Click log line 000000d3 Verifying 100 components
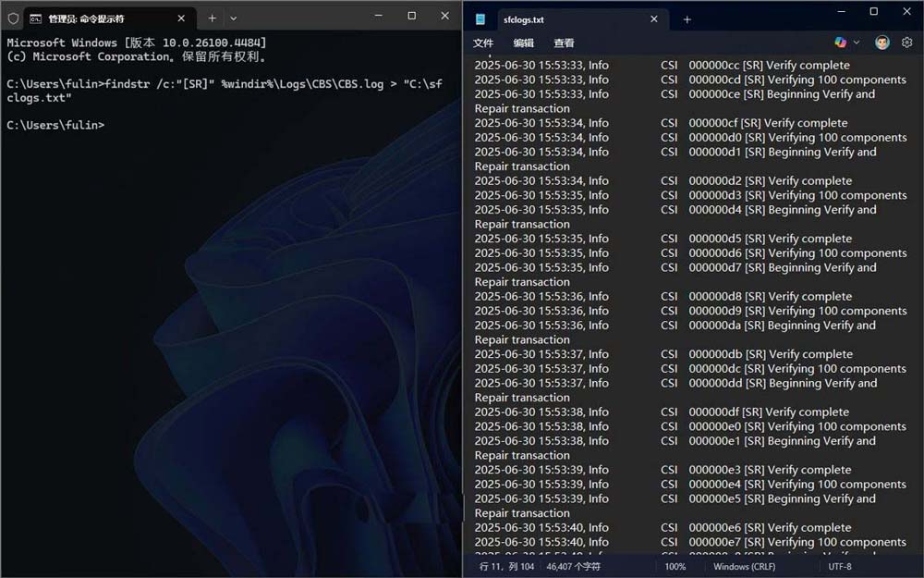Image resolution: width=924 pixels, height=578 pixels. [x=690, y=195]
